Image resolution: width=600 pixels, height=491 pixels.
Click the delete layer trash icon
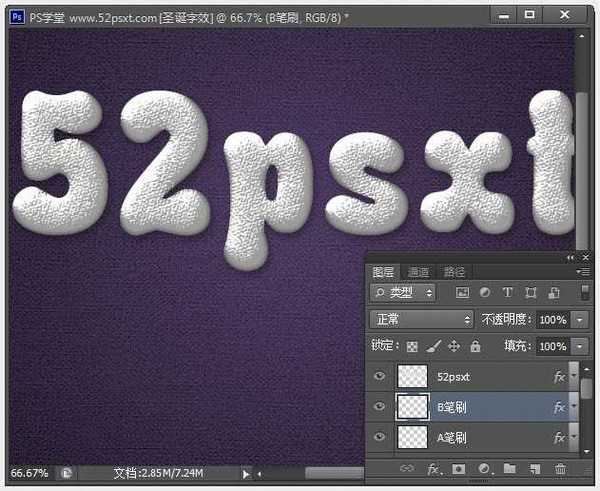(x=560, y=468)
